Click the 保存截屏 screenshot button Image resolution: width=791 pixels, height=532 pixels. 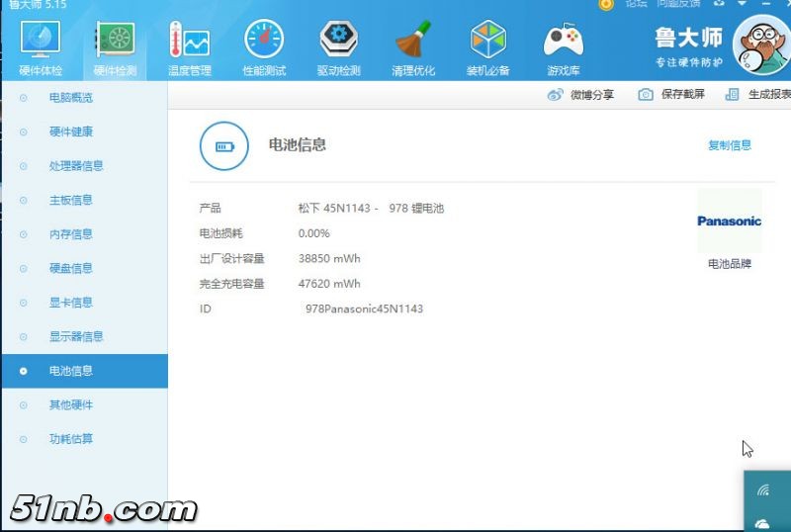(x=672, y=95)
